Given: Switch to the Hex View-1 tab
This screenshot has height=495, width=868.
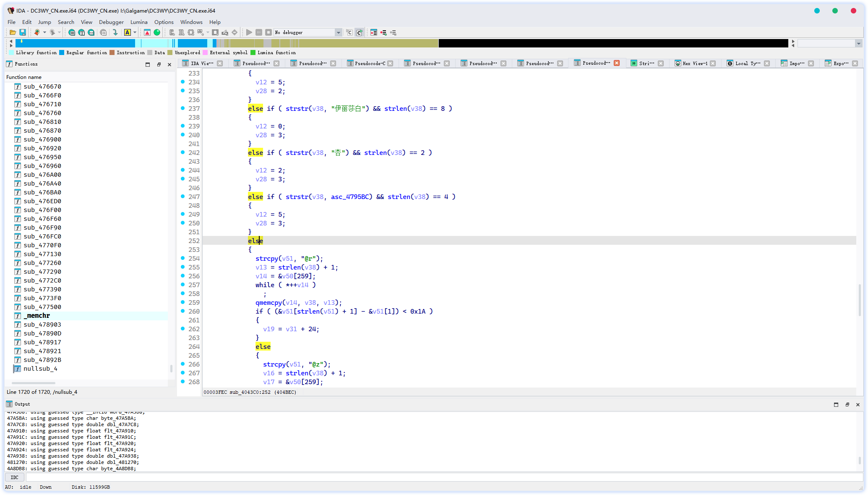Looking at the screenshot, I should [695, 63].
